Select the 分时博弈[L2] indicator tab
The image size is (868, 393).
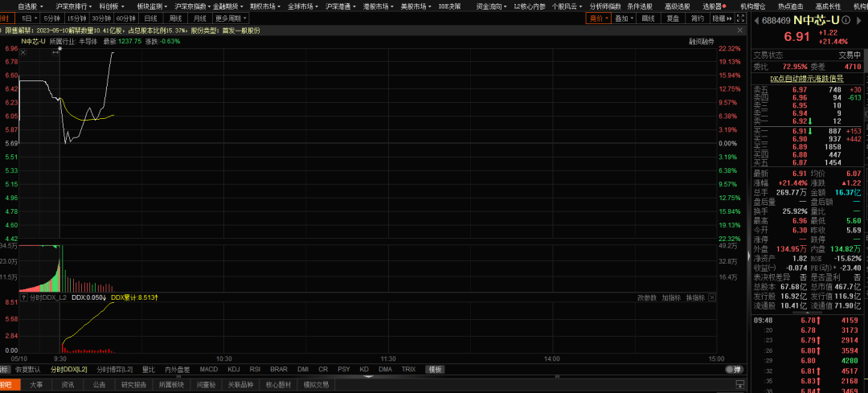[x=115, y=369]
